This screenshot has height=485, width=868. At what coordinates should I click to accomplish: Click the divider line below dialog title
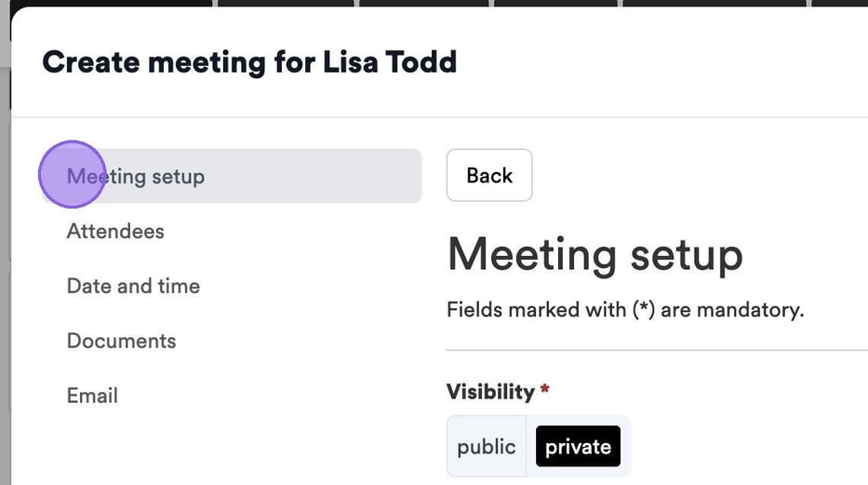(x=437, y=117)
